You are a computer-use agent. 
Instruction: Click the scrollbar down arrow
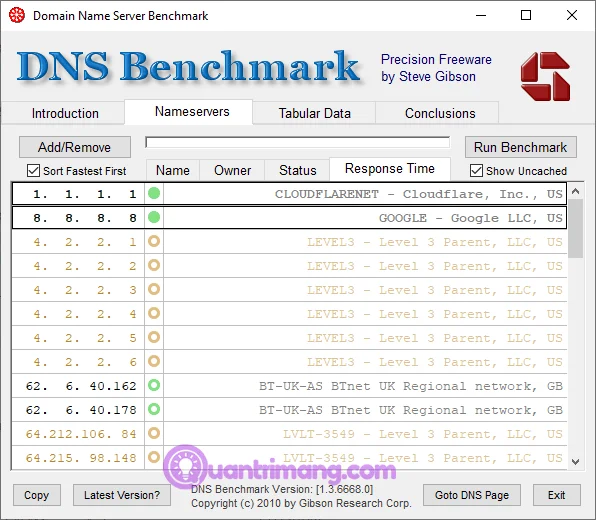tap(575, 462)
